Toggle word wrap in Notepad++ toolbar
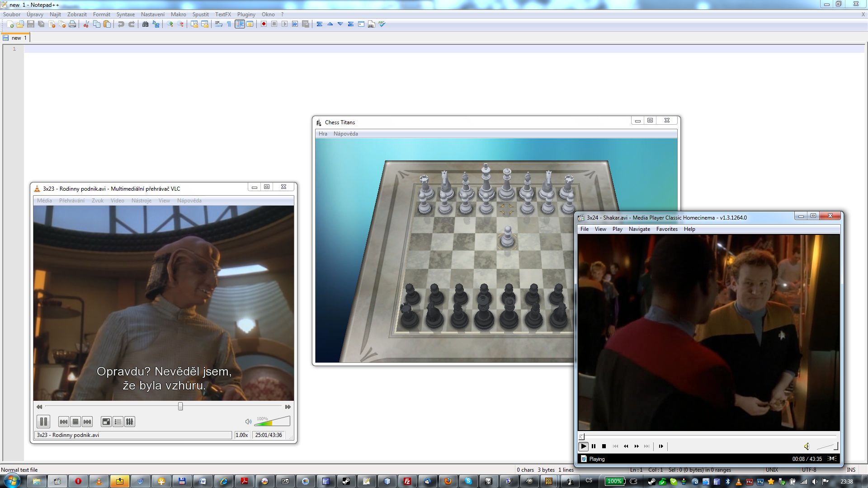868x488 pixels. point(219,24)
